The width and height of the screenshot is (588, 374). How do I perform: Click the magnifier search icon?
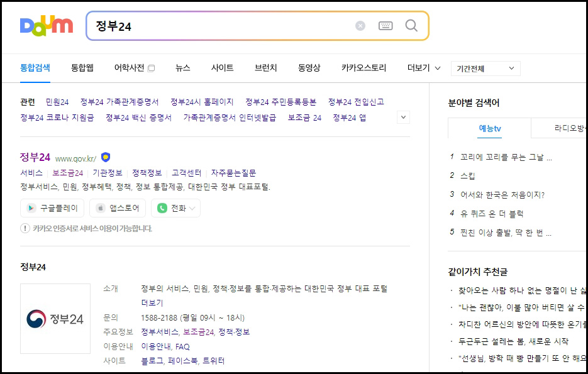tap(411, 26)
